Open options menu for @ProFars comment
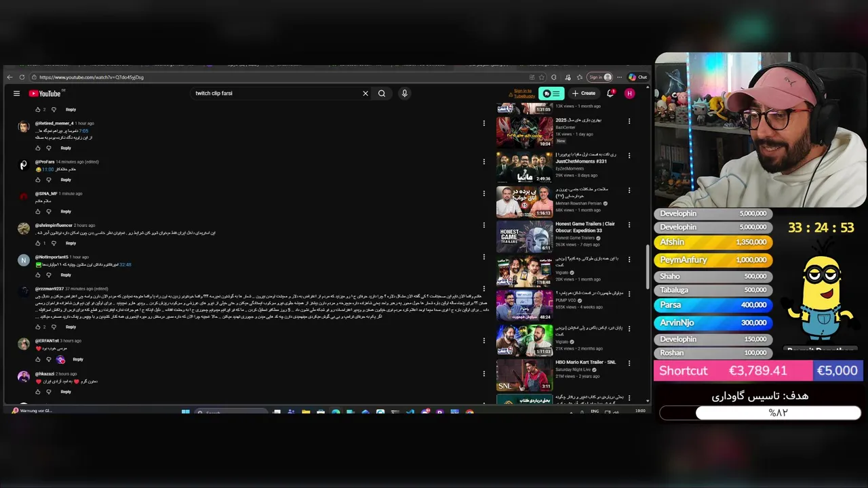The height and width of the screenshot is (488, 868). tap(484, 161)
